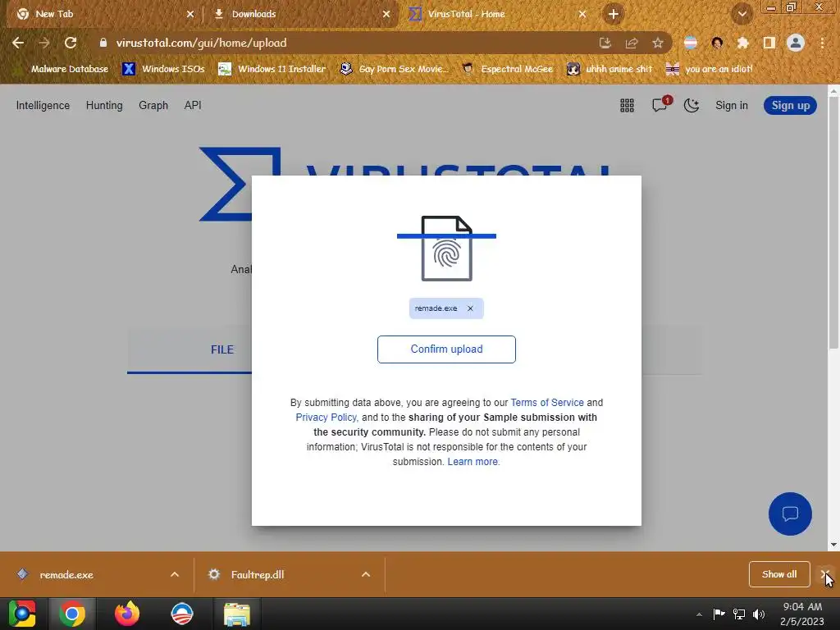
Task: Click the scrollbar down arrow
Action: point(833,545)
